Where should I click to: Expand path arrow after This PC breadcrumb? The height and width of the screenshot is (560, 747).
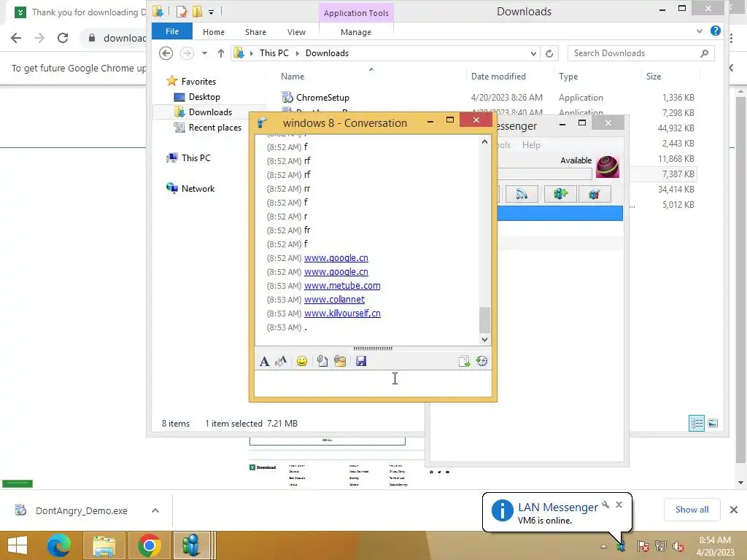coord(298,53)
